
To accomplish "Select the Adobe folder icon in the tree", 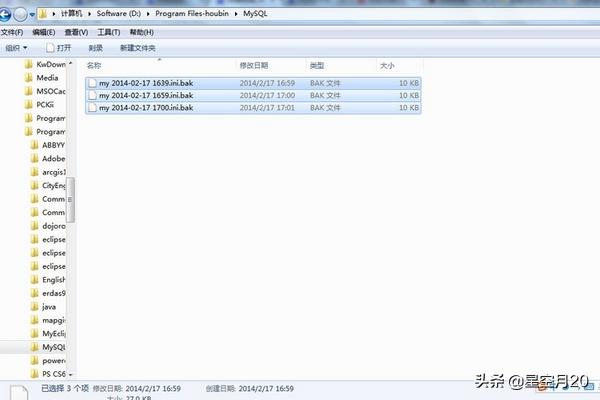I will [x=34, y=158].
